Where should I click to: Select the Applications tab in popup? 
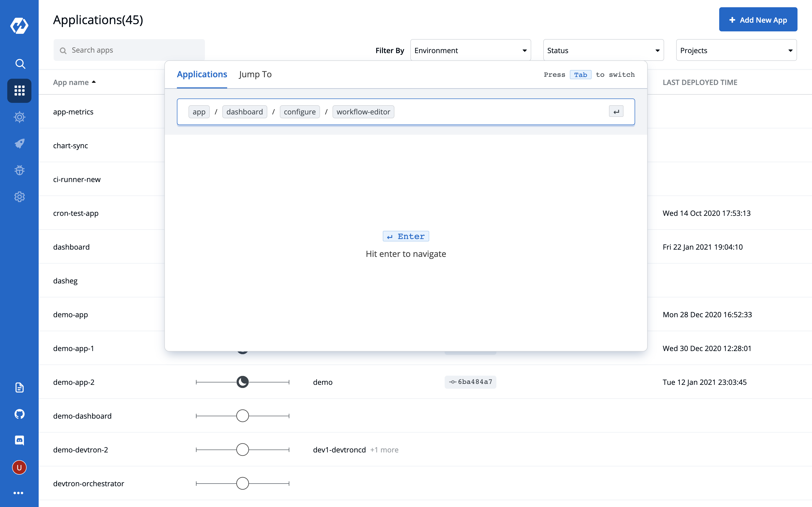tap(202, 74)
